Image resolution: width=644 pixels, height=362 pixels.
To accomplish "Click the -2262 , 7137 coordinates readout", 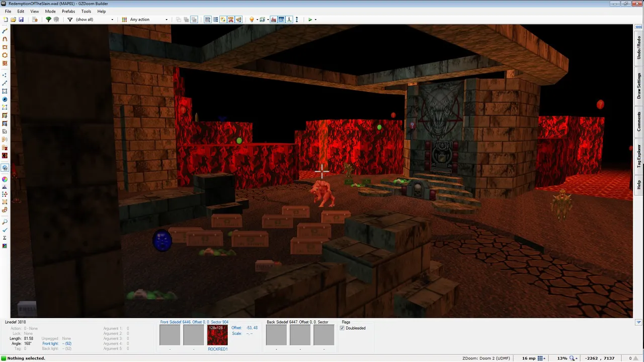I will tap(599, 358).
